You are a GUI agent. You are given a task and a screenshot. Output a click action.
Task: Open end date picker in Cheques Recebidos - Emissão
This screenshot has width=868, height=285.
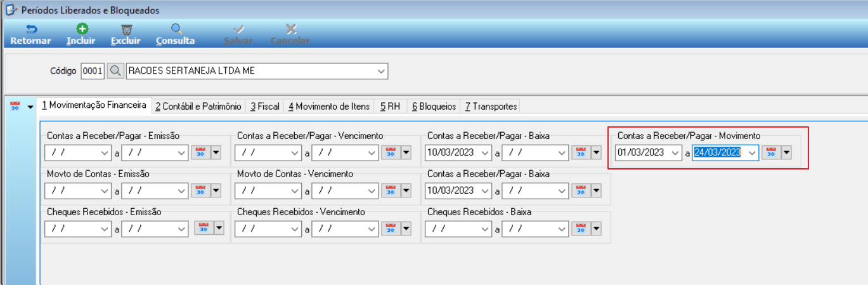182,229
